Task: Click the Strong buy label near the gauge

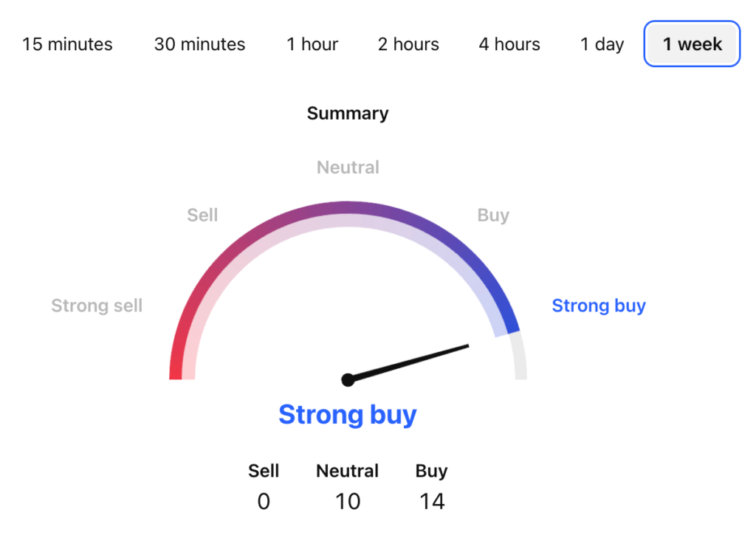Action: 599,306
